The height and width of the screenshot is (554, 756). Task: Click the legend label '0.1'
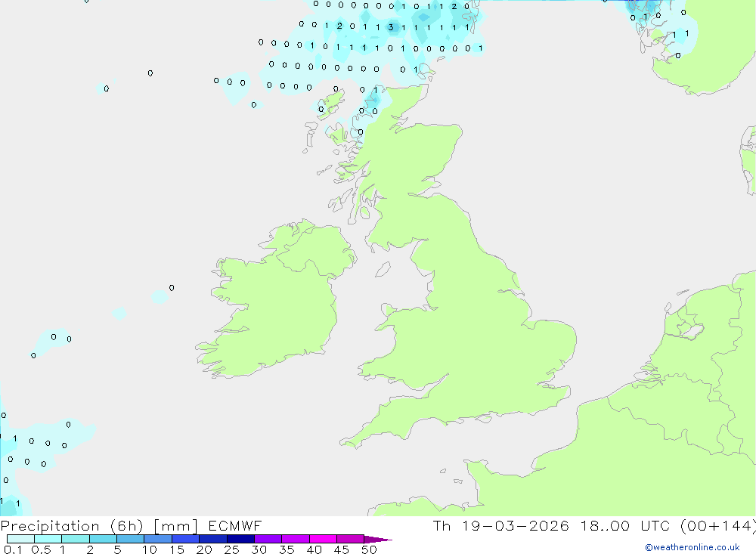pos(13,549)
